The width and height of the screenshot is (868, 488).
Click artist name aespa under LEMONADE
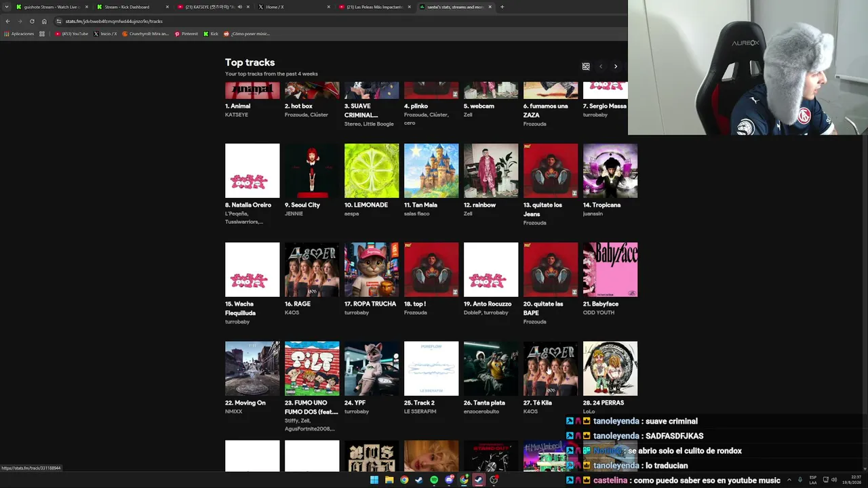pos(351,214)
